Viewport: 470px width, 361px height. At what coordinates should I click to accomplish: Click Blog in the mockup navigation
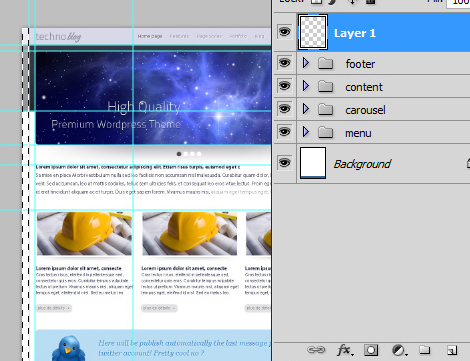259,36
